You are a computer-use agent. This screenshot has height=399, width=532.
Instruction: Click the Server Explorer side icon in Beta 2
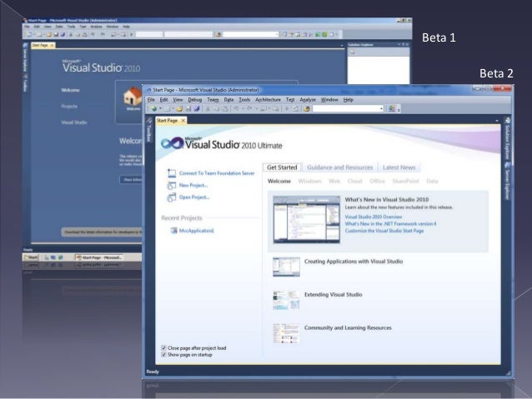[x=508, y=165]
